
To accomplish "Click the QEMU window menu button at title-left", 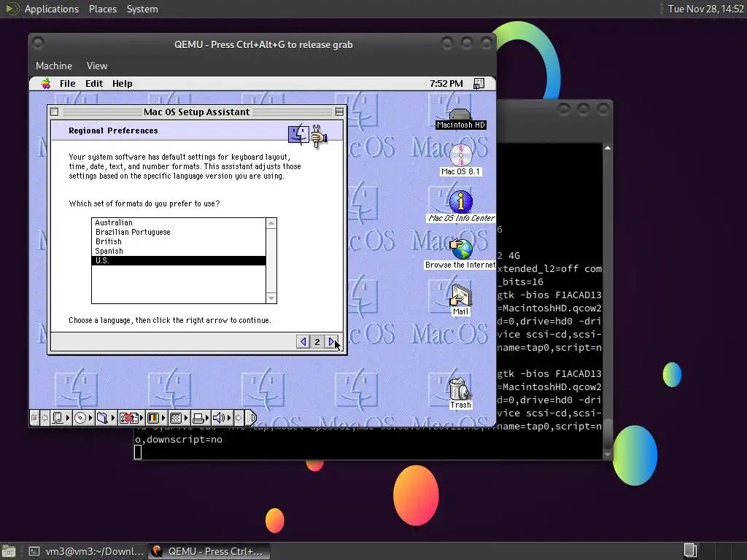I will (x=38, y=43).
